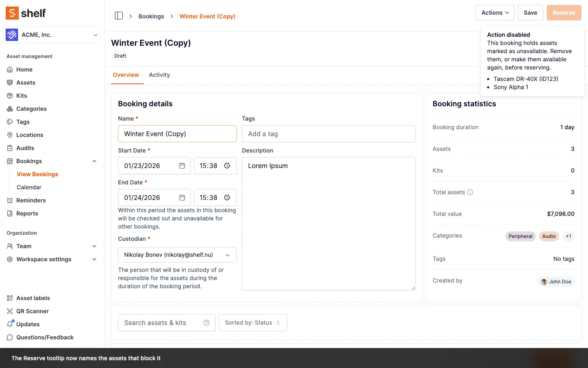Select View Bookings in sidebar
Viewport: 588px width, 368px height.
(x=38, y=174)
